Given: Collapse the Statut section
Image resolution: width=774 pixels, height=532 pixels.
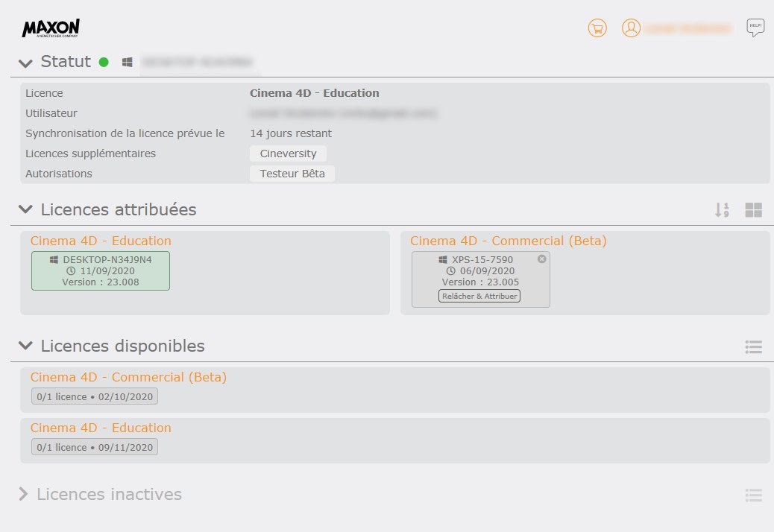Looking at the screenshot, I should [x=26, y=63].
